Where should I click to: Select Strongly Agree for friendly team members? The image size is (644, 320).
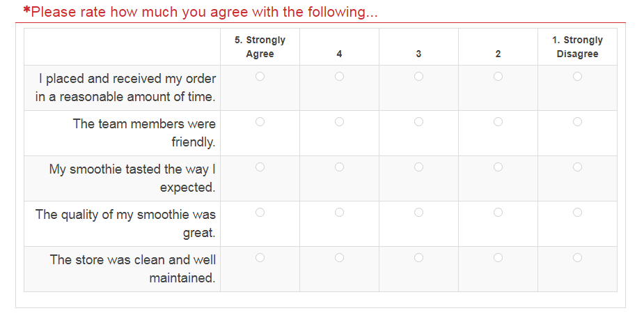[260, 122]
